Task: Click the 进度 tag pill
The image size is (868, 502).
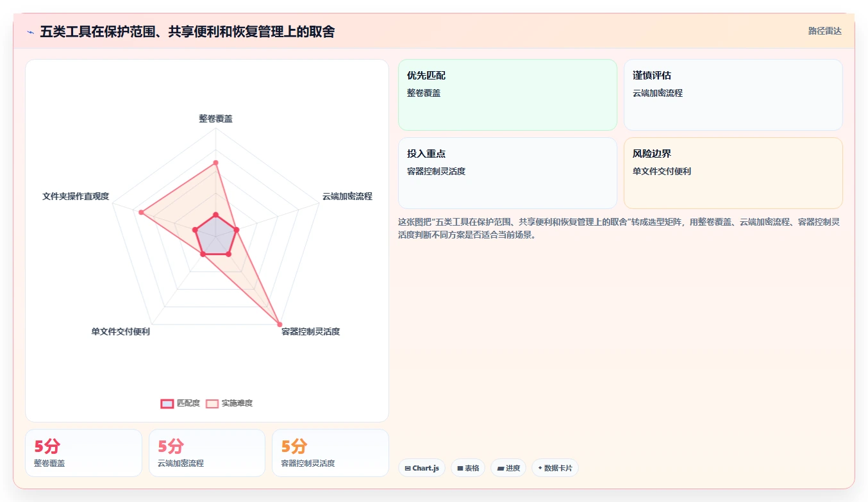Action: click(x=508, y=468)
